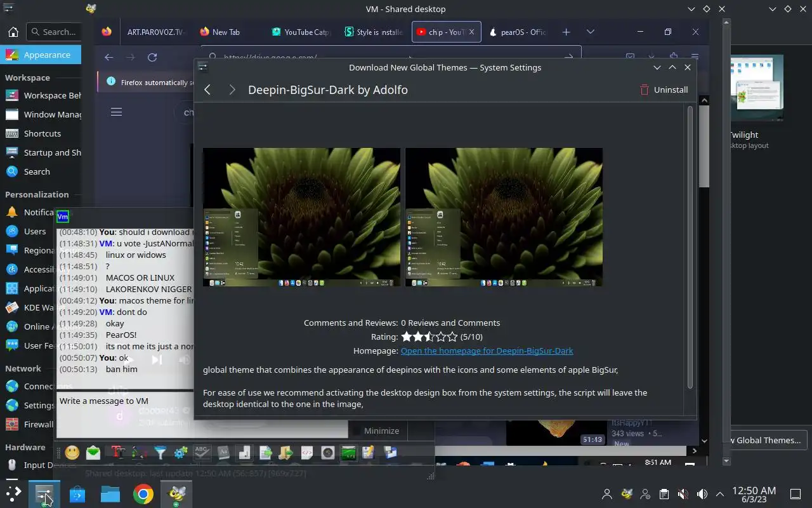Open System Settings from the taskbar
The width and height of the screenshot is (812, 508).
click(x=44, y=493)
